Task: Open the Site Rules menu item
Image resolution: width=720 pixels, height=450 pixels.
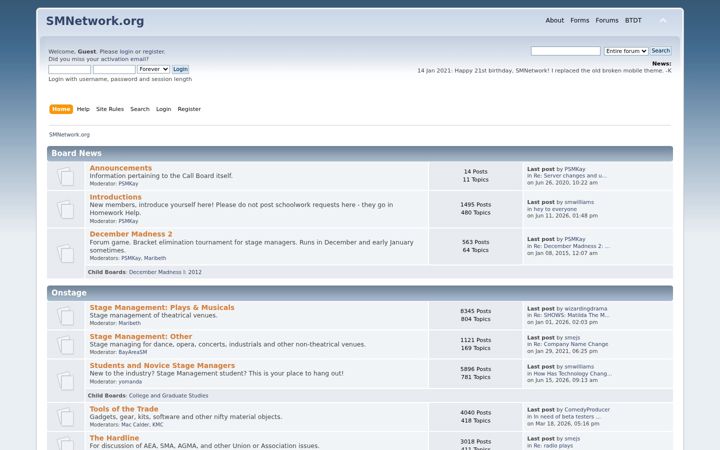Action: [110, 109]
